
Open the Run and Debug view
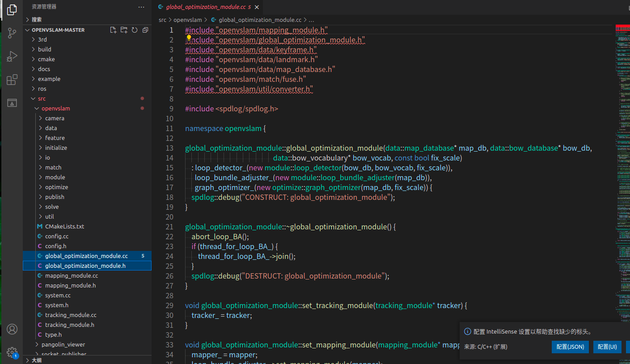click(x=12, y=57)
